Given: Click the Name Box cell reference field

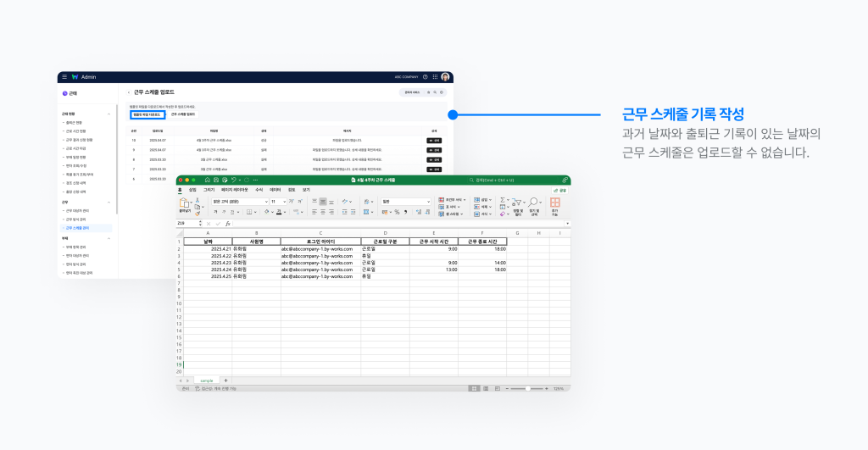Looking at the screenshot, I should click(188, 224).
